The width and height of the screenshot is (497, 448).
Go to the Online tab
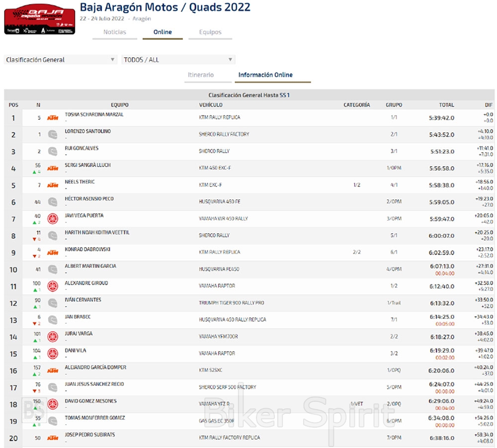163,32
